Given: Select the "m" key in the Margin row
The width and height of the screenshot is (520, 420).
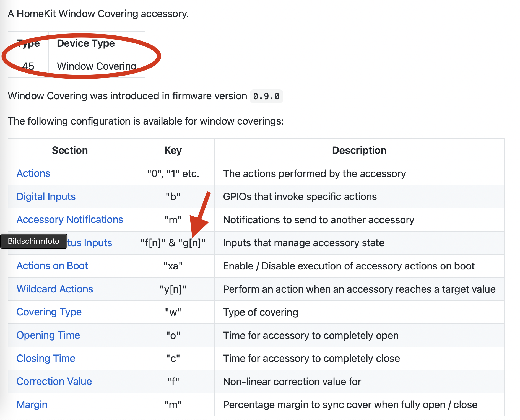Looking at the screenshot, I should [x=173, y=405].
